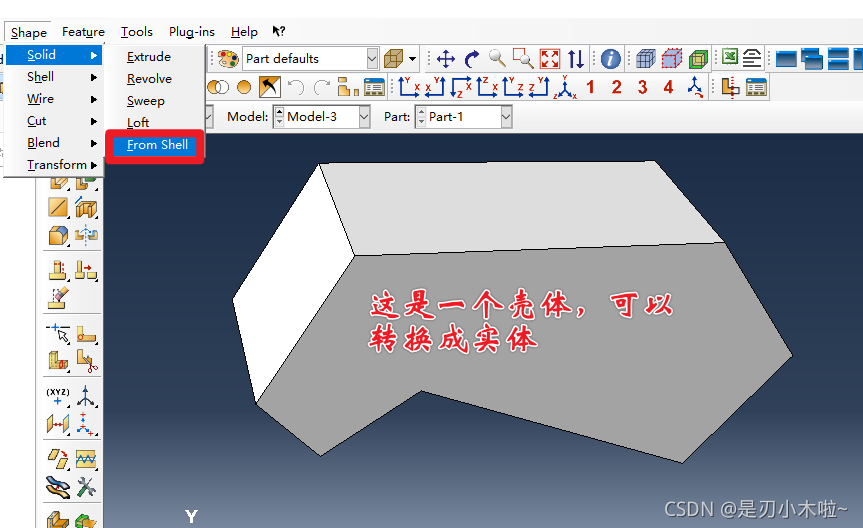
Task: Click the Pan View tool icon
Action: point(446,59)
